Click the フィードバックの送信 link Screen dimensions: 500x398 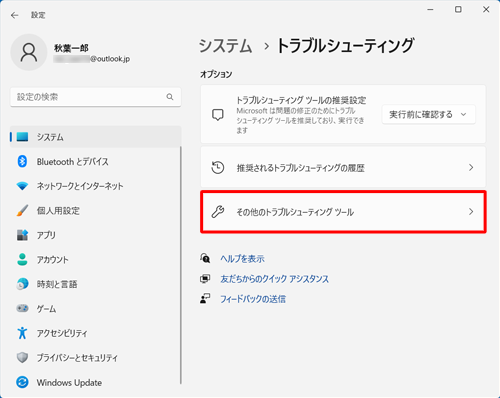tap(253, 299)
